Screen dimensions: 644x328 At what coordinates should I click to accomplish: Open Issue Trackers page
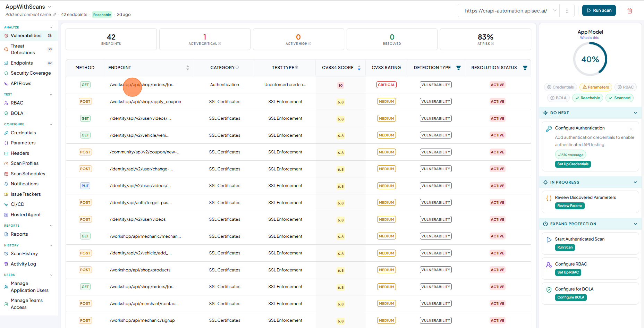pos(29,194)
